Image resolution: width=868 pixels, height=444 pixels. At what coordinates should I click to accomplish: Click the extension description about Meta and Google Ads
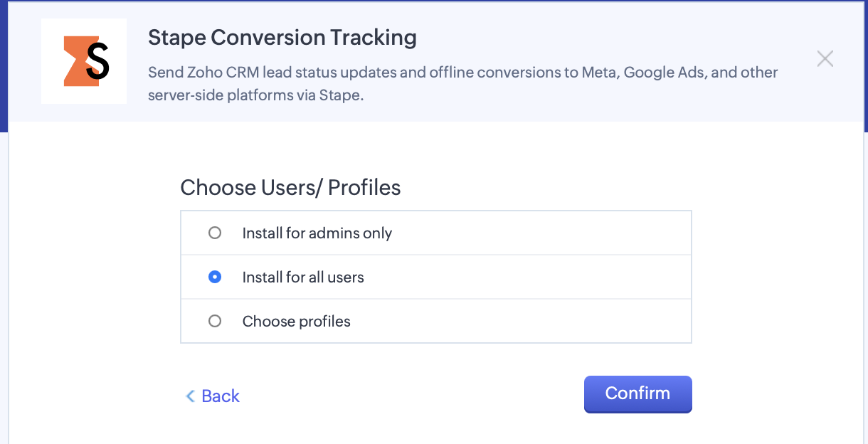(463, 83)
